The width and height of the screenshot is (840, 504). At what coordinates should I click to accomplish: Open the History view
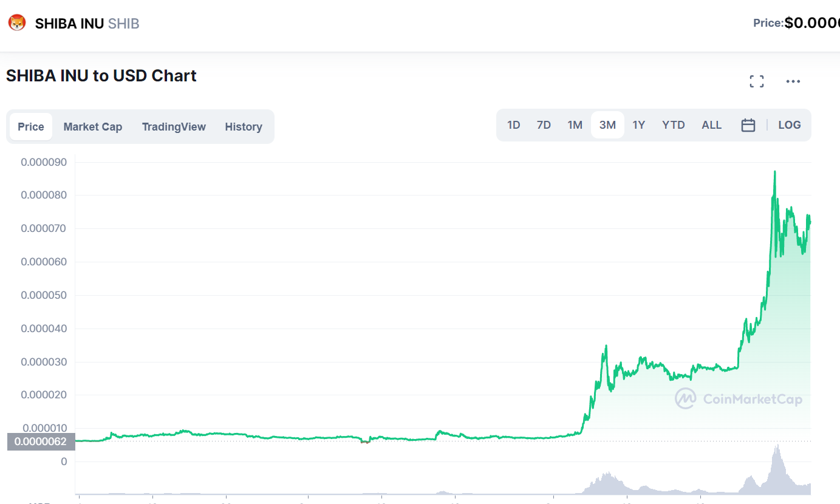(243, 126)
